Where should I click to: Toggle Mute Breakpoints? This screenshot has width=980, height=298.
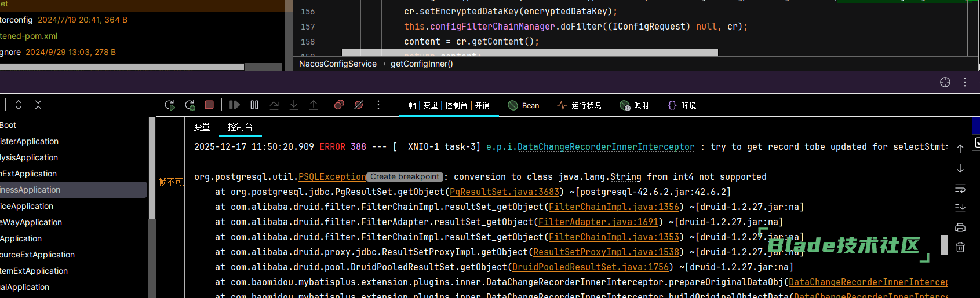tap(359, 105)
